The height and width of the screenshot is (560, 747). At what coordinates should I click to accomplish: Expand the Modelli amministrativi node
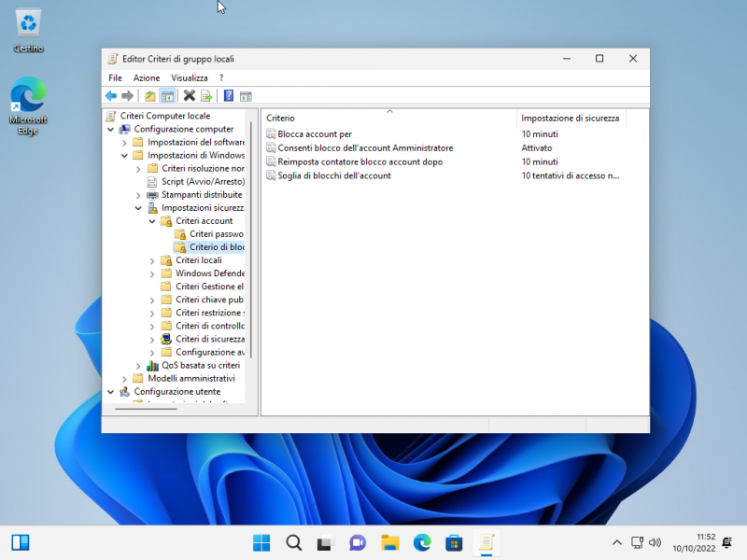click(x=124, y=379)
